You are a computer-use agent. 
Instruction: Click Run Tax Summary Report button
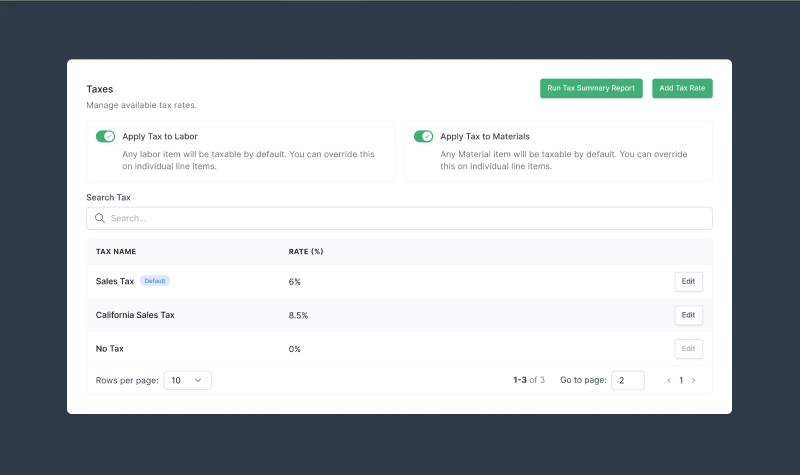click(x=591, y=88)
